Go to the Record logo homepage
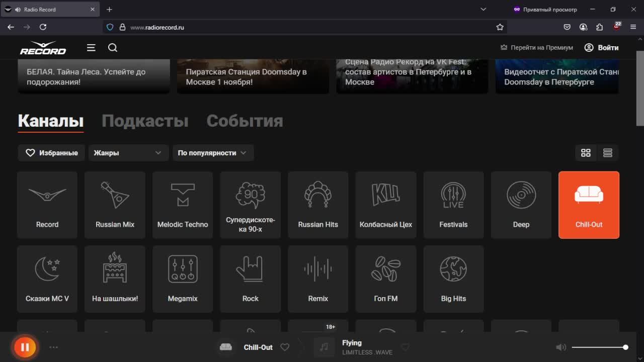This screenshot has height=362, width=644. [x=43, y=48]
